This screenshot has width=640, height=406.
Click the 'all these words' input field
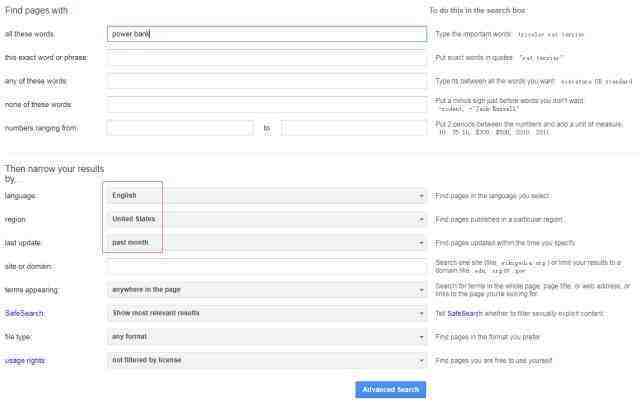[x=267, y=34]
